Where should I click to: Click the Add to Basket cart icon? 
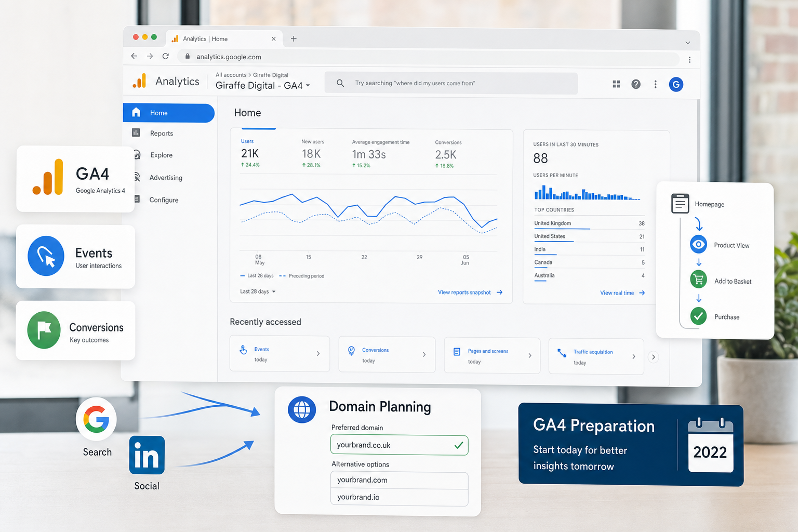[698, 280]
